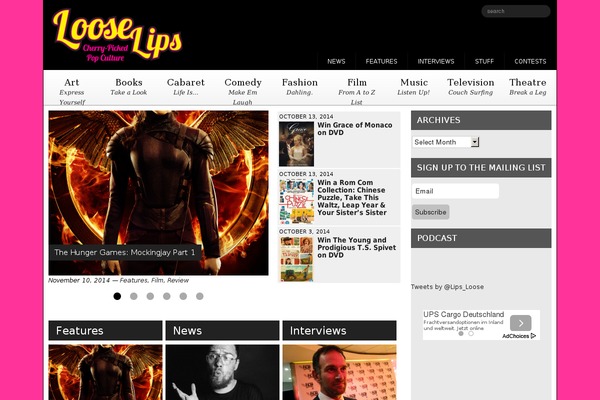Open Tweets by @Lips_Loose link
This screenshot has height=400, width=600.
(x=447, y=287)
